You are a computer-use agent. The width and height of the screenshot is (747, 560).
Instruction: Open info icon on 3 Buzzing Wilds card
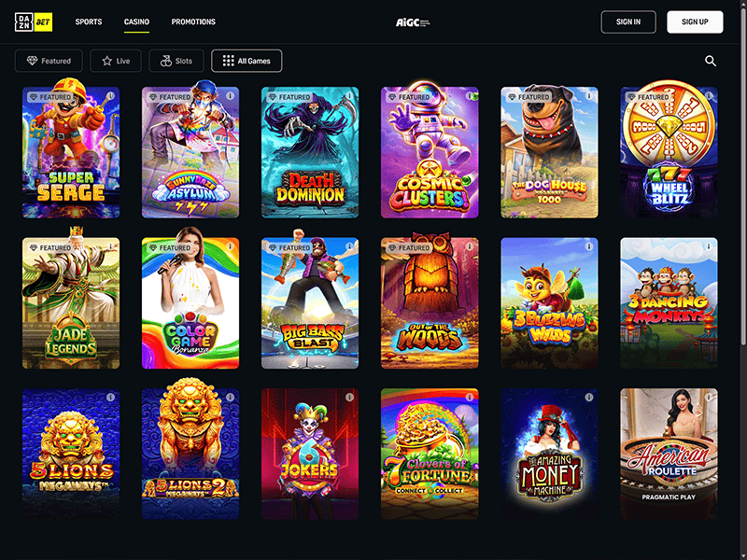pyautogui.click(x=589, y=246)
